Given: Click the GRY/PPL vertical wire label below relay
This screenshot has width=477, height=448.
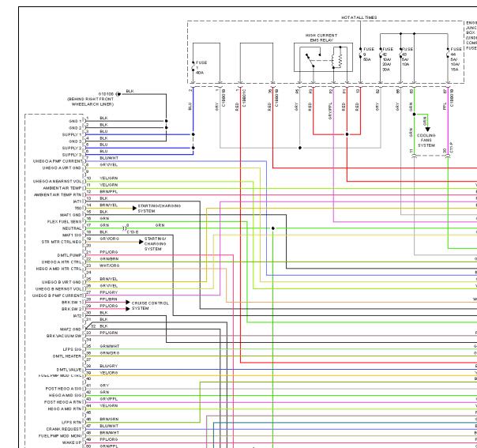Looking at the screenshot, I should pyautogui.click(x=330, y=111).
